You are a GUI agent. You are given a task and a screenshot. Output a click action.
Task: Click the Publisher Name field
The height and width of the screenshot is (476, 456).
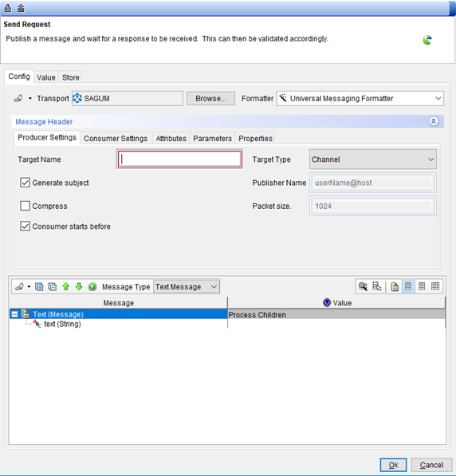click(373, 183)
